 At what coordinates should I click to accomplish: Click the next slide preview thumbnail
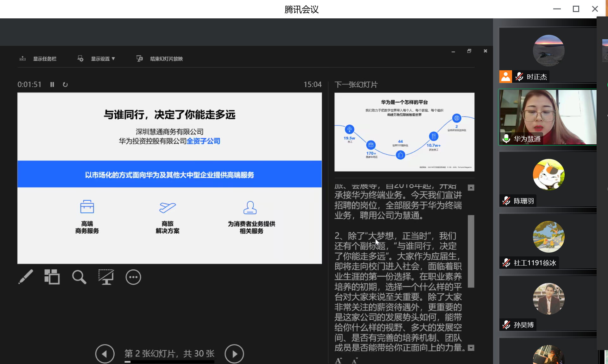coord(404,132)
